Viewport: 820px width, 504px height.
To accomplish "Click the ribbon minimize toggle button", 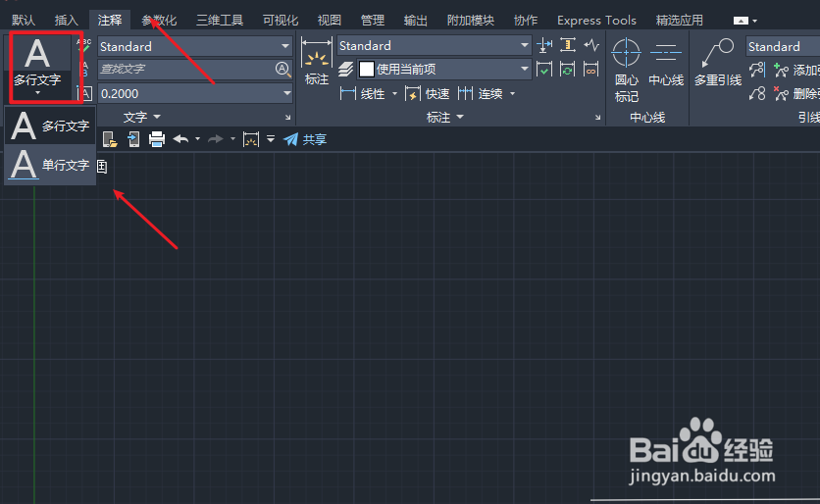I will (x=741, y=21).
